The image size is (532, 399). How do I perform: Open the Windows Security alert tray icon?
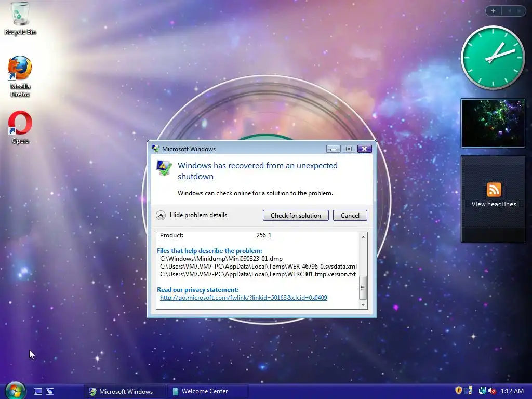tap(458, 391)
